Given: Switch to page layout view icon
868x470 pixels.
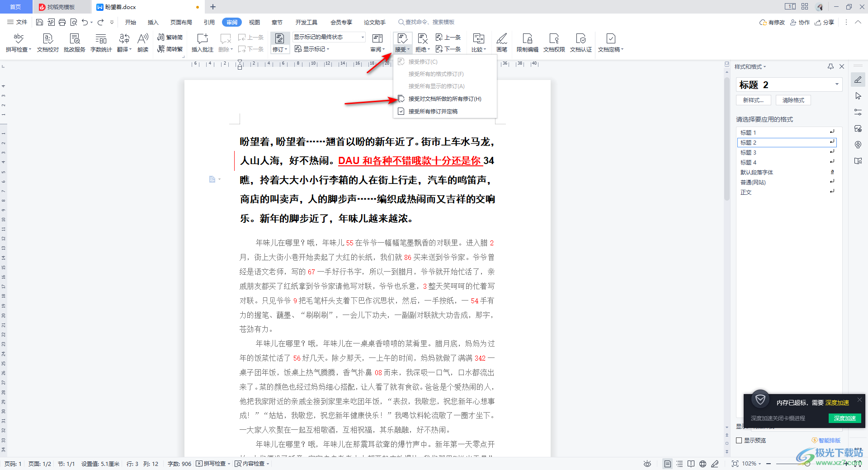Looking at the screenshot, I should [x=668, y=464].
